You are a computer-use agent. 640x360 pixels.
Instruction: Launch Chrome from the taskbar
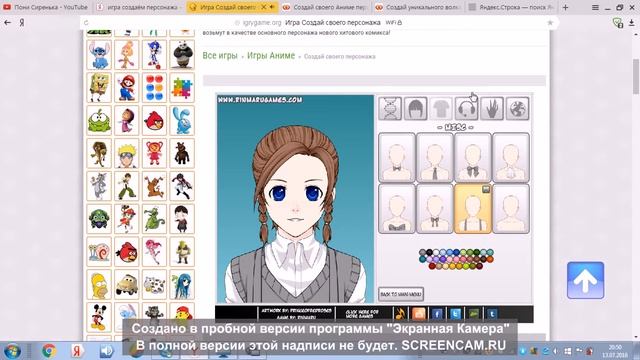(49, 351)
